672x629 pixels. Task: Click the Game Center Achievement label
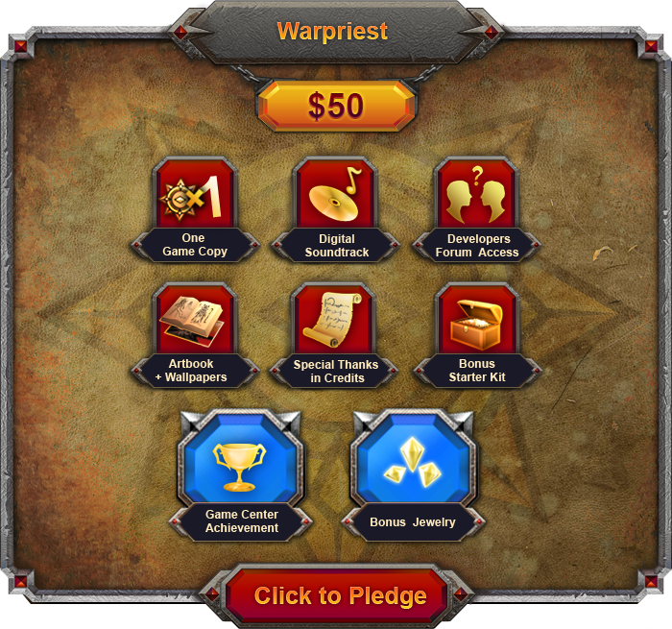(x=241, y=521)
